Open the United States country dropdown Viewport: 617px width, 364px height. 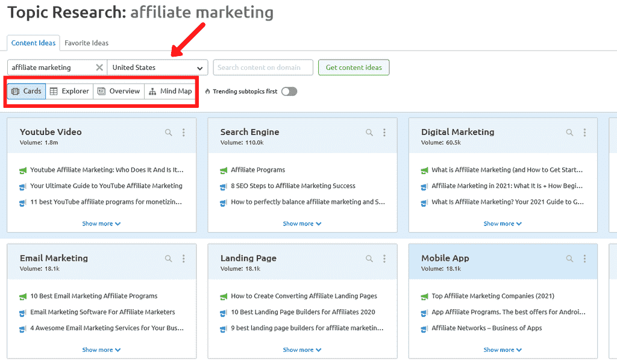[157, 67]
